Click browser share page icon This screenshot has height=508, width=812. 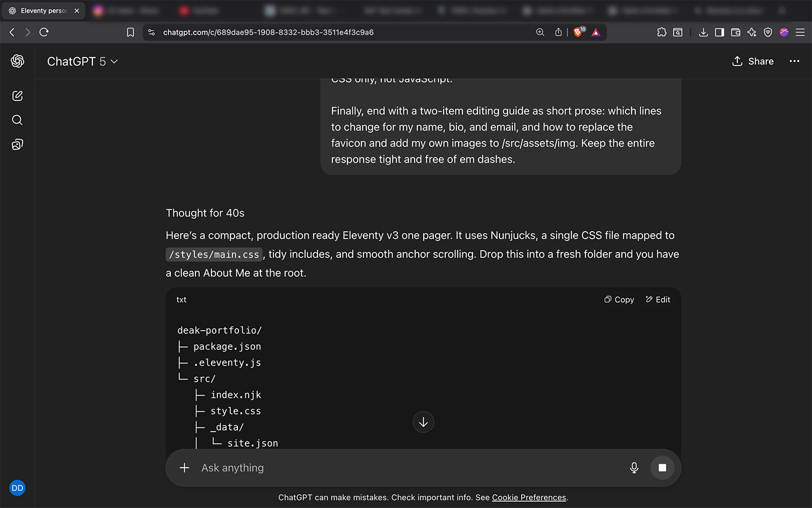pyautogui.click(x=559, y=32)
